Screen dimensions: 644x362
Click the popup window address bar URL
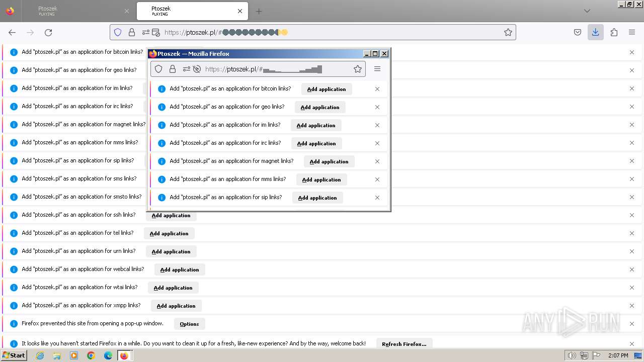[264, 69]
